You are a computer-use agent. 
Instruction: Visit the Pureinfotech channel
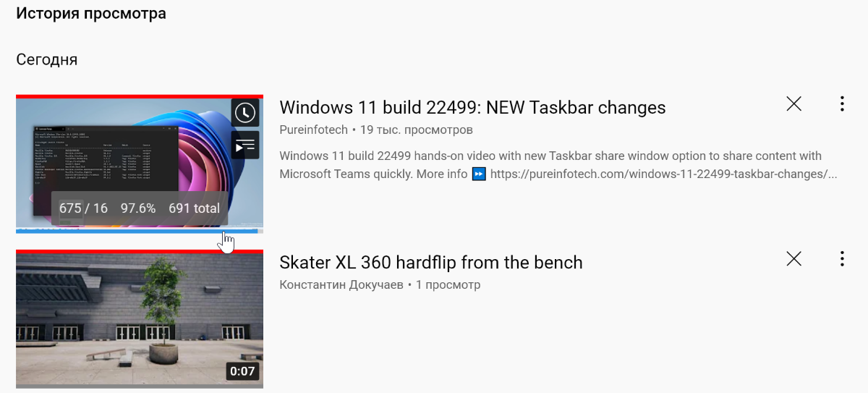tap(313, 130)
